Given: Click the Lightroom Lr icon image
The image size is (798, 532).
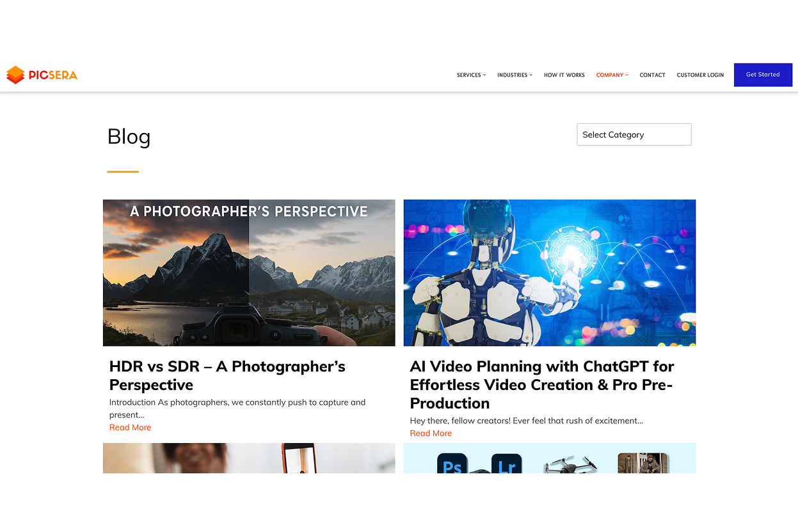Looking at the screenshot, I should [x=506, y=464].
